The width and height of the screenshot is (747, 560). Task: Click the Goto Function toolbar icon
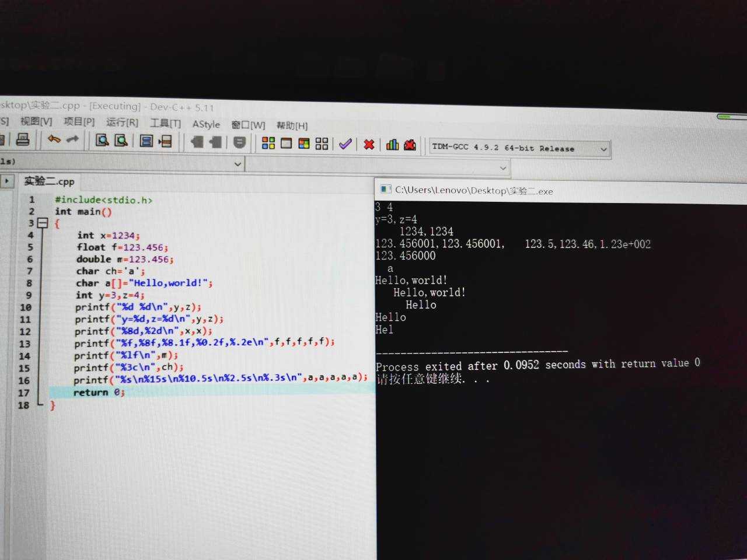pos(146,141)
